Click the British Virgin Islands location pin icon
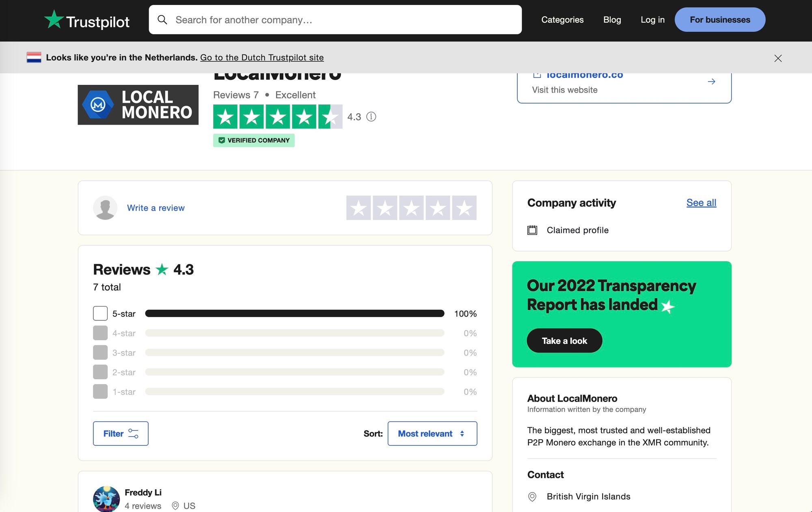Image resolution: width=812 pixels, height=512 pixels. pyautogui.click(x=532, y=497)
